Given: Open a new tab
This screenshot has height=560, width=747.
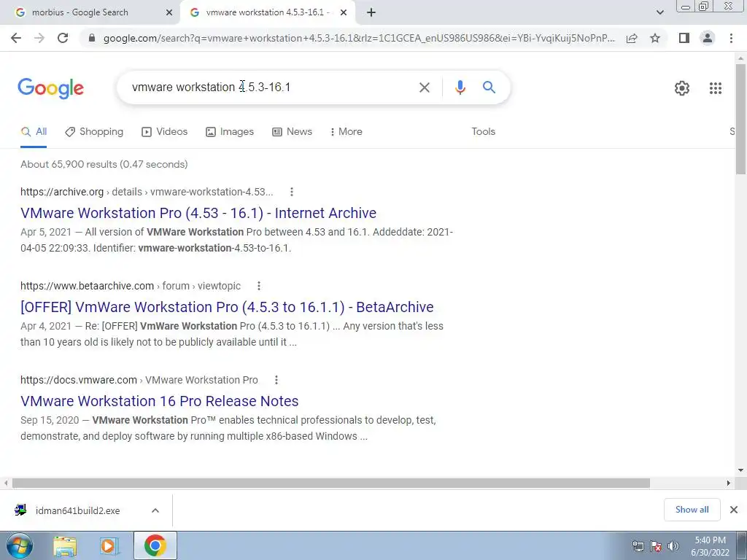Looking at the screenshot, I should click(371, 12).
